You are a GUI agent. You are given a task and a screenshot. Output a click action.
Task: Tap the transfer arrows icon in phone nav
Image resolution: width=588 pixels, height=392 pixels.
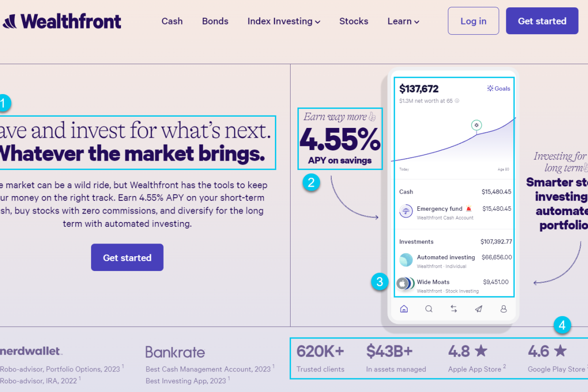point(454,309)
